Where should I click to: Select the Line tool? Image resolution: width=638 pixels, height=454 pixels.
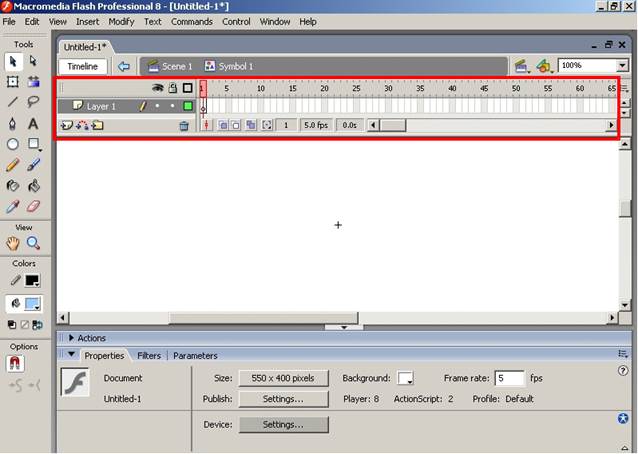pos(13,102)
